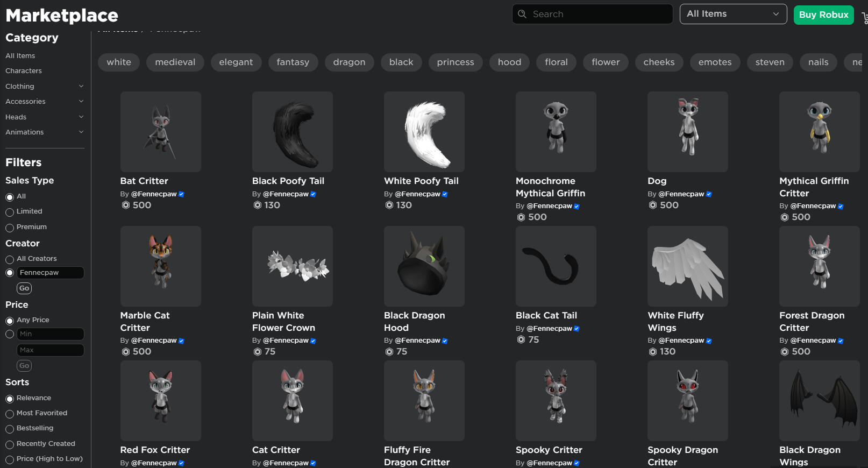Filter by the medieval tag
Screen dimensions: 868x468
pos(175,62)
